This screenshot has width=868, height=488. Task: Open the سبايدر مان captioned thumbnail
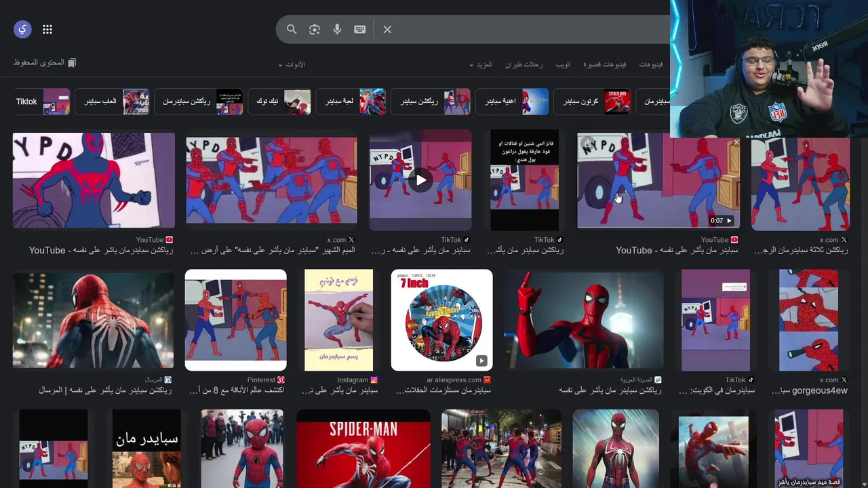(x=146, y=449)
